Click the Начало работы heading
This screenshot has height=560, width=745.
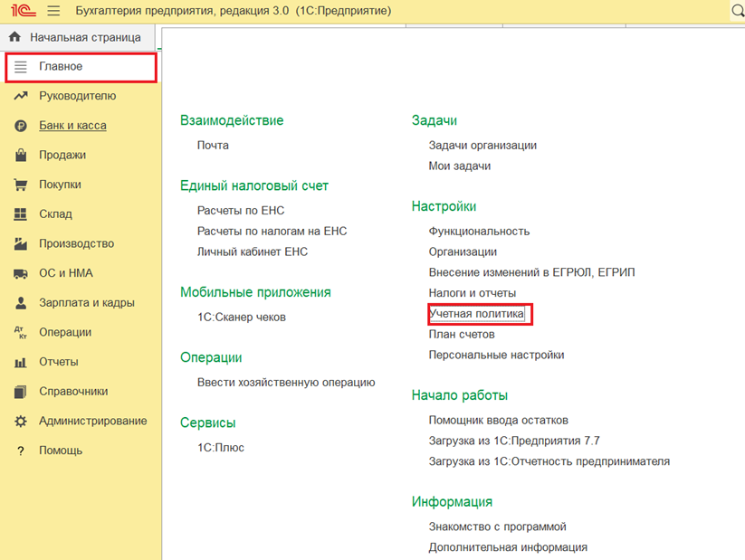point(460,395)
